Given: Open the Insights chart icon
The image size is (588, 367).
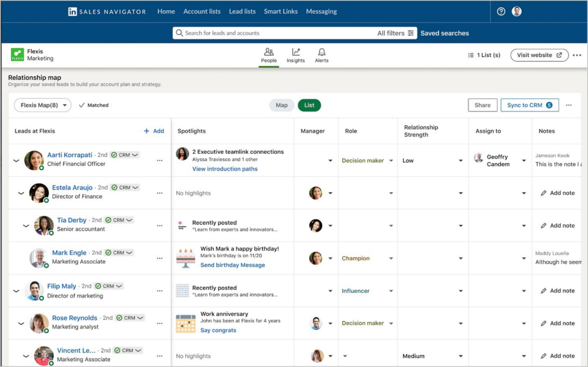Looking at the screenshot, I should (296, 52).
